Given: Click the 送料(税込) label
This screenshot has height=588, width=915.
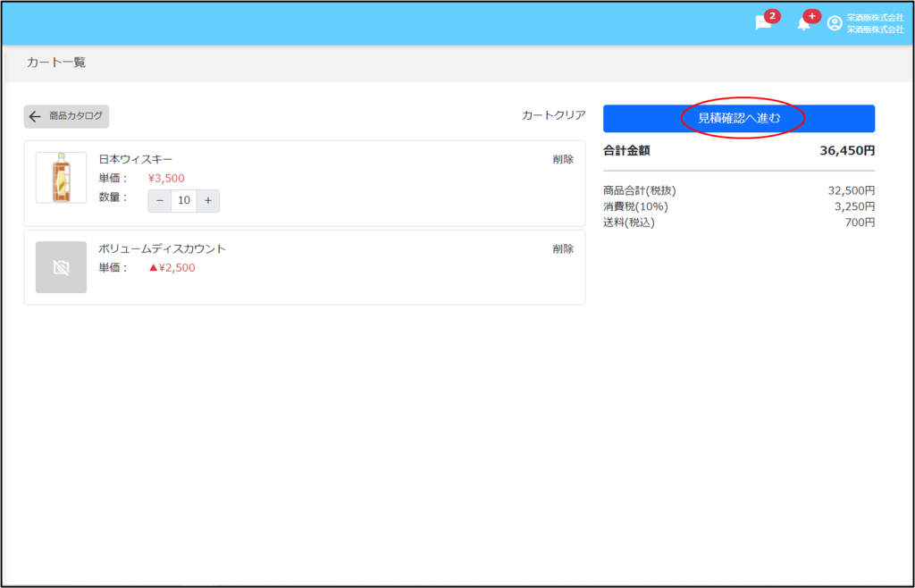Looking at the screenshot, I should (x=629, y=223).
